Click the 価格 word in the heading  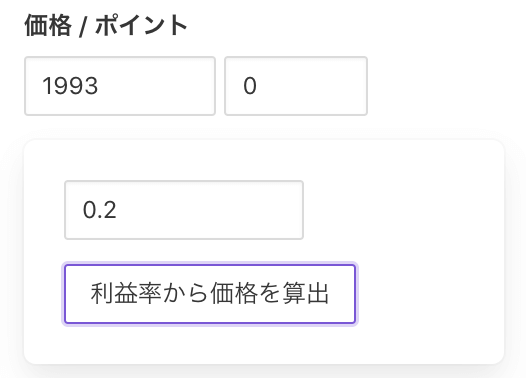[48, 25]
